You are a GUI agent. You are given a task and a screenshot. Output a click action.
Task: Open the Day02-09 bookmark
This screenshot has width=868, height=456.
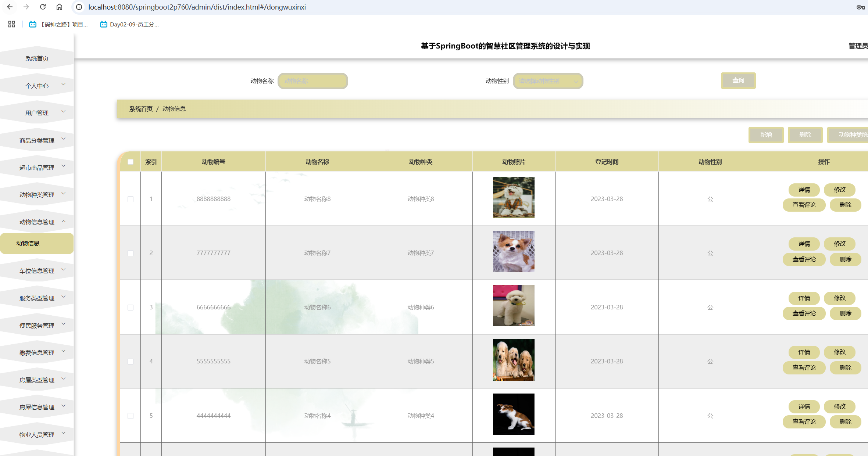[129, 24]
